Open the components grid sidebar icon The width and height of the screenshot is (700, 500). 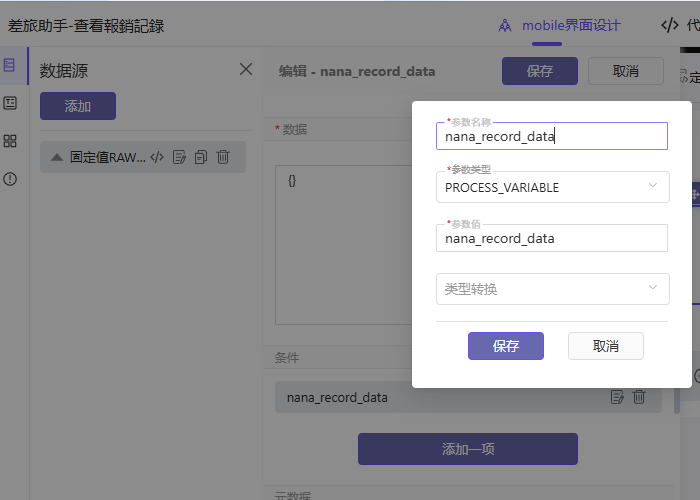pyautogui.click(x=10, y=141)
